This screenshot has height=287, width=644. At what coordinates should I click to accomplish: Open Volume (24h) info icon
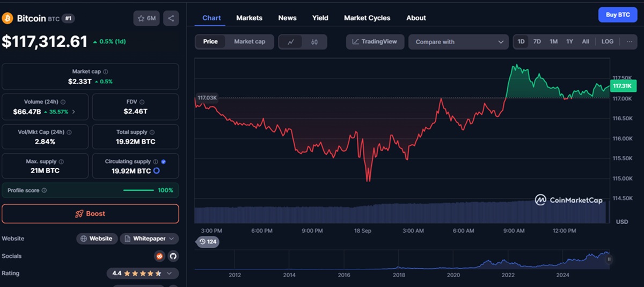[x=63, y=102]
